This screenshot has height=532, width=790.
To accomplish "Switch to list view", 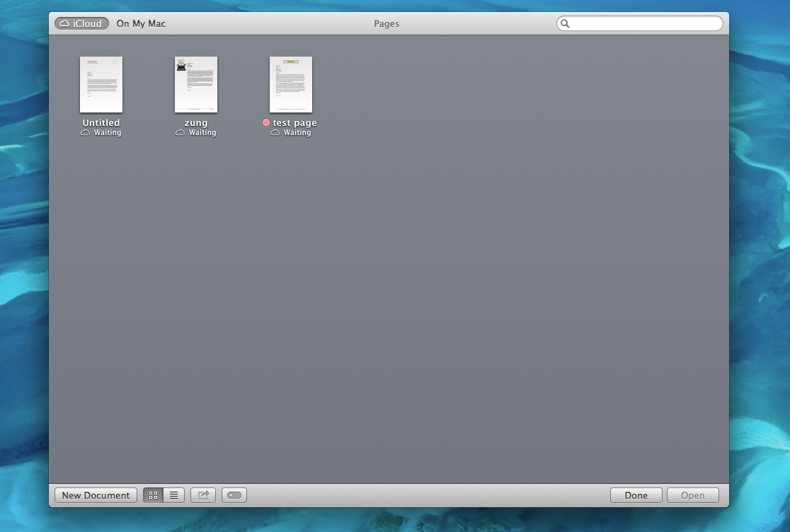I will coord(174,495).
